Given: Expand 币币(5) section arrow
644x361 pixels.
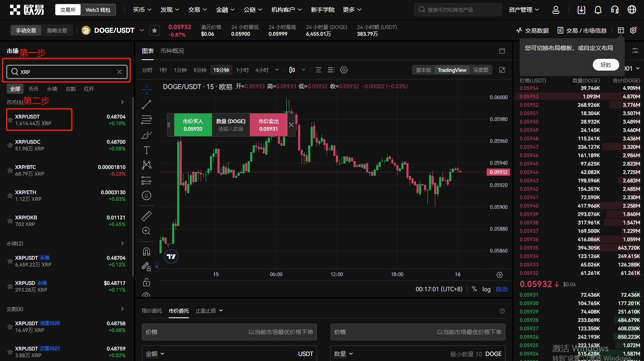Looking at the screenshot, I should click(122, 102).
